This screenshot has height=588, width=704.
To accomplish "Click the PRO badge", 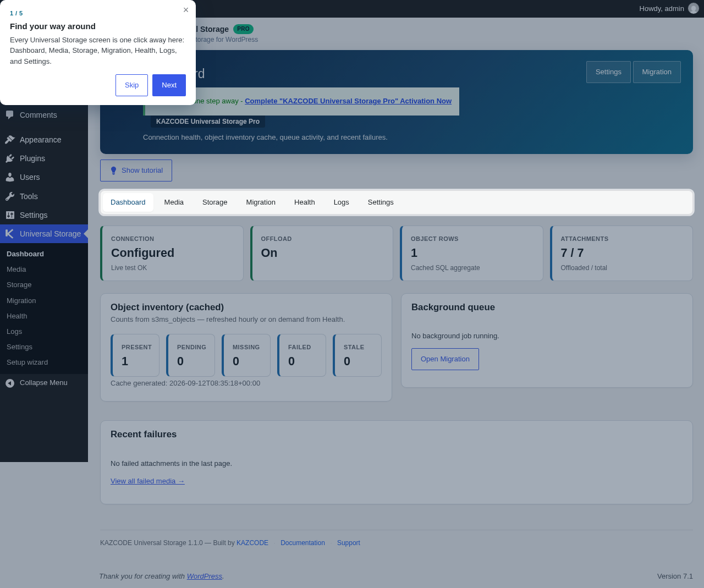I will pos(243,29).
